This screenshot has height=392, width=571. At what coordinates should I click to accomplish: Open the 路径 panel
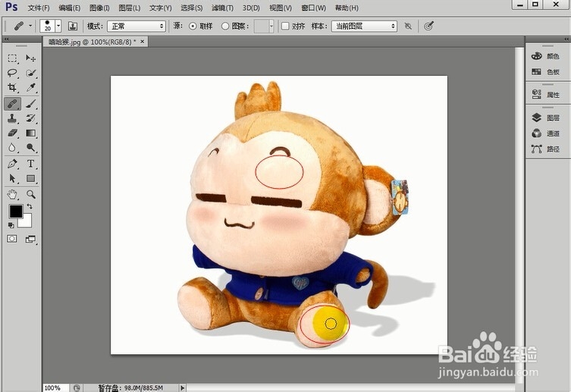[546, 149]
